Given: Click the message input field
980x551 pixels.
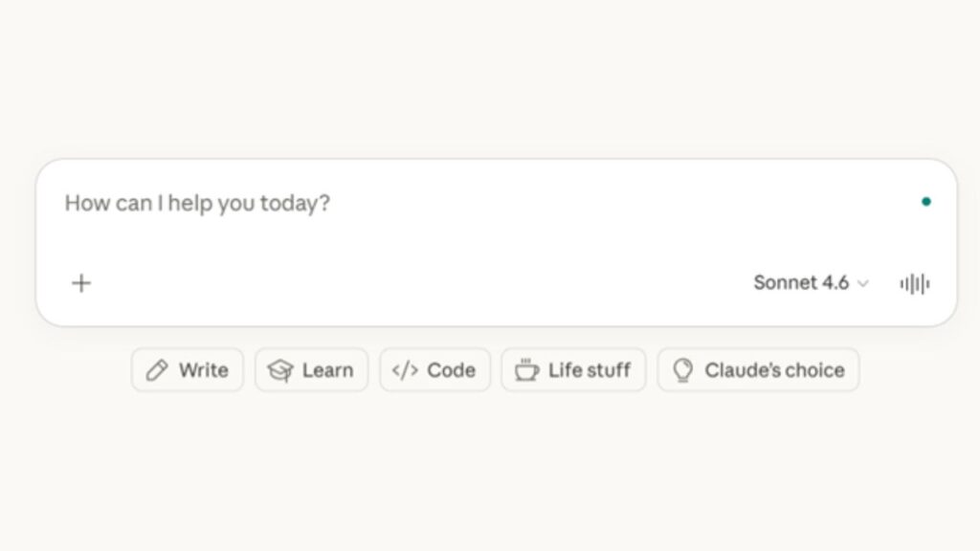Looking at the screenshot, I should point(383,203).
